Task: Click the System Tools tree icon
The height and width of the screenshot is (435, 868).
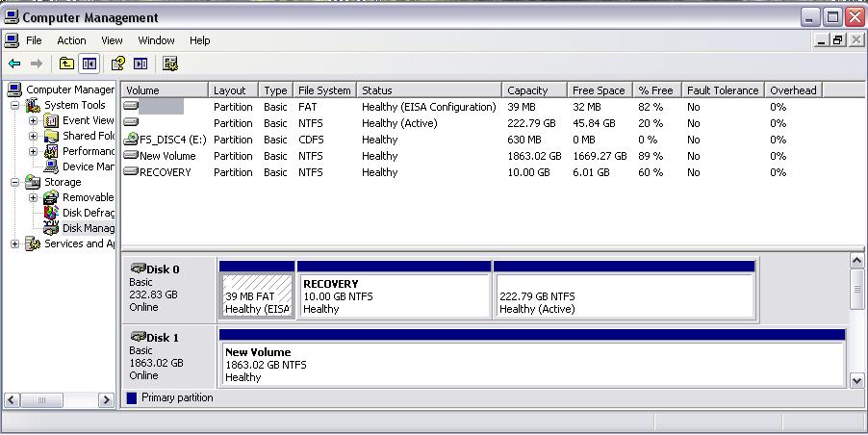Action: click(34, 105)
